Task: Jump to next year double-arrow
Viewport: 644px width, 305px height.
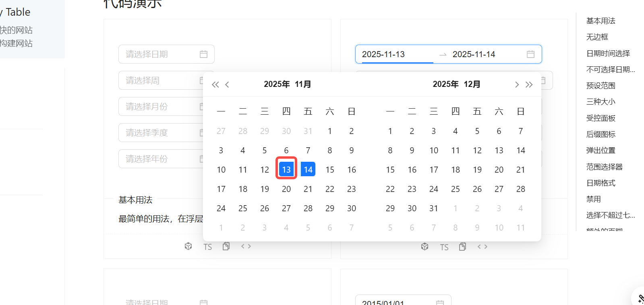Action: pos(529,84)
